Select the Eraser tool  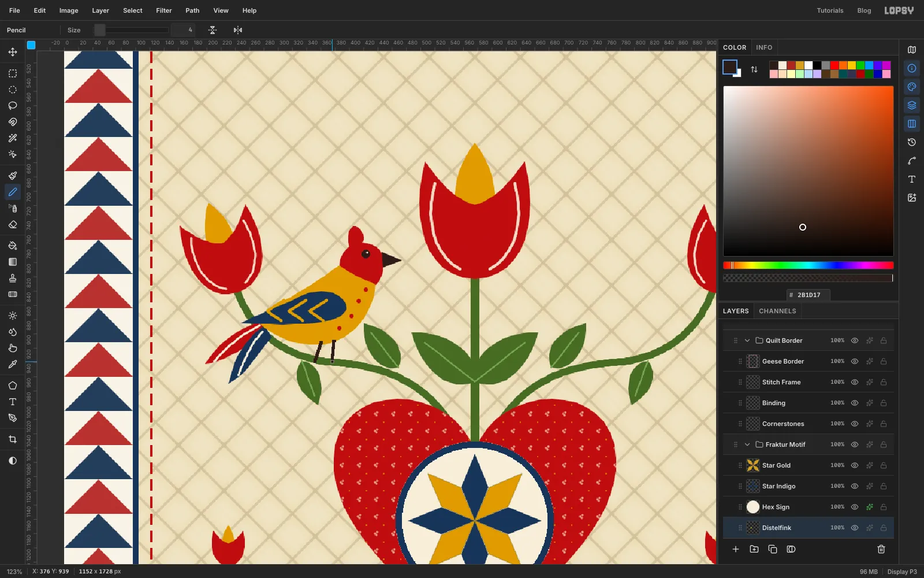[x=12, y=224]
